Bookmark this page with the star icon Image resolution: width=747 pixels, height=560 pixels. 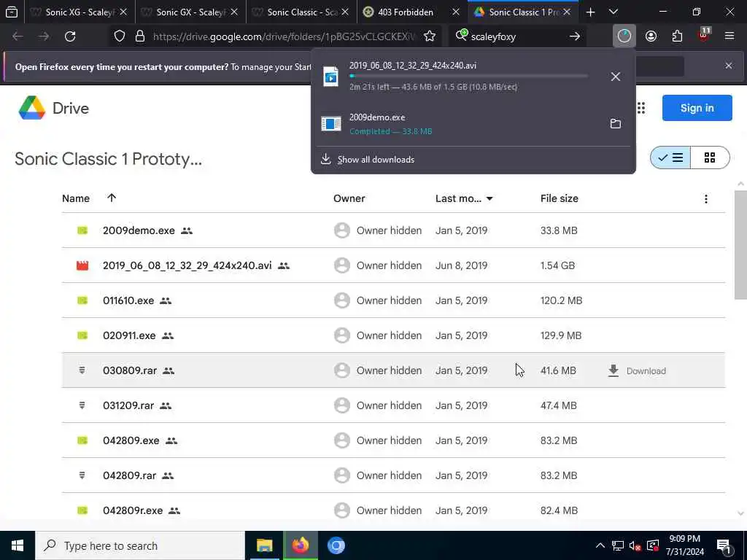pyautogui.click(x=430, y=36)
